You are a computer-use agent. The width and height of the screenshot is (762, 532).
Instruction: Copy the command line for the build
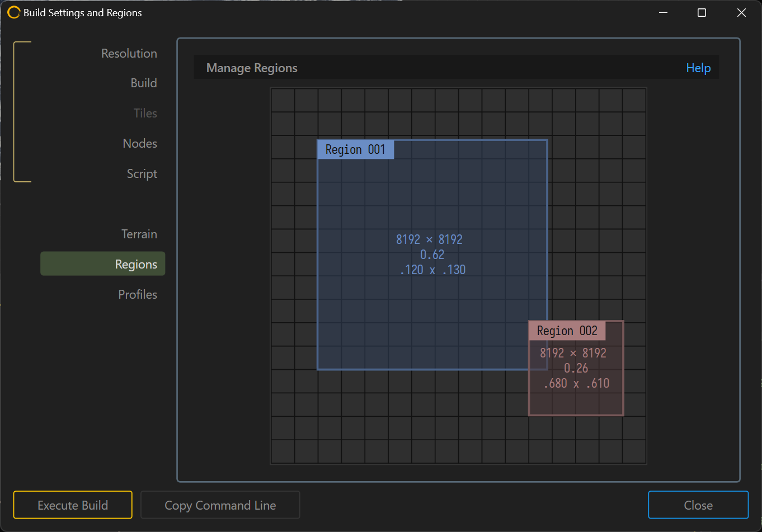(x=220, y=505)
